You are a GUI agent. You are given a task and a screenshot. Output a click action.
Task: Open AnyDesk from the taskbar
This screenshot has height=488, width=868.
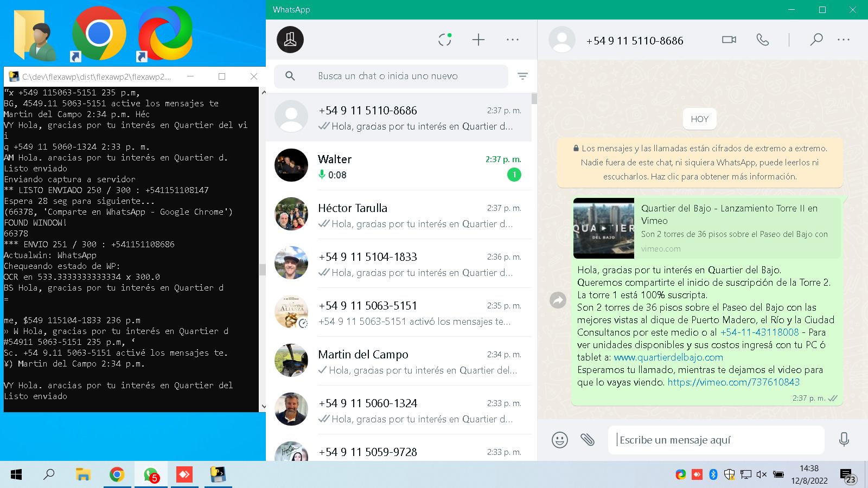coord(184,475)
